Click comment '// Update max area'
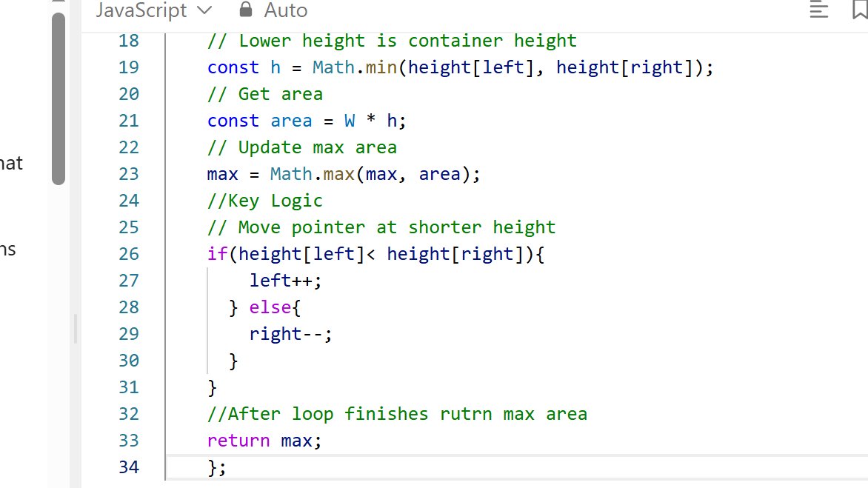 301,147
